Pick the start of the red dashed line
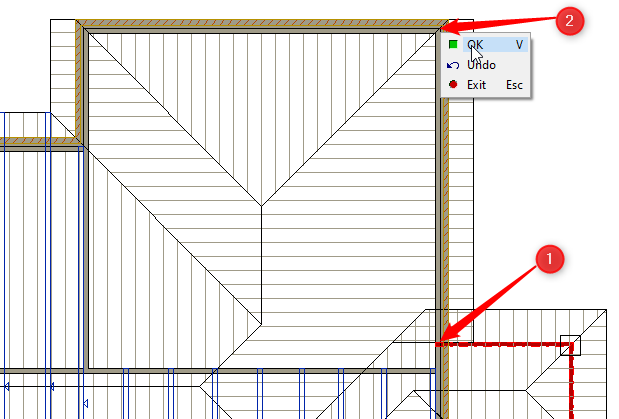The width and height of the screenshot is (619, 419). tap(440, 344)
